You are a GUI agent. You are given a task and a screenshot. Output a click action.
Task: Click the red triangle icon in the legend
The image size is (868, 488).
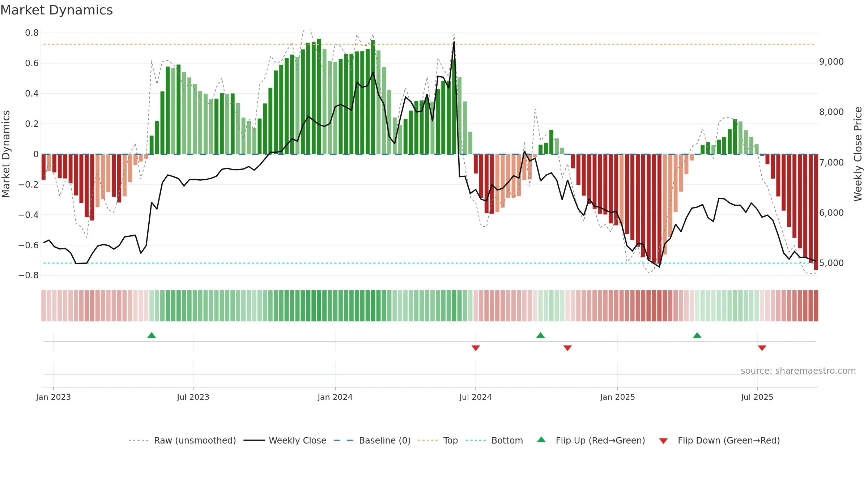tap(663, 441)
